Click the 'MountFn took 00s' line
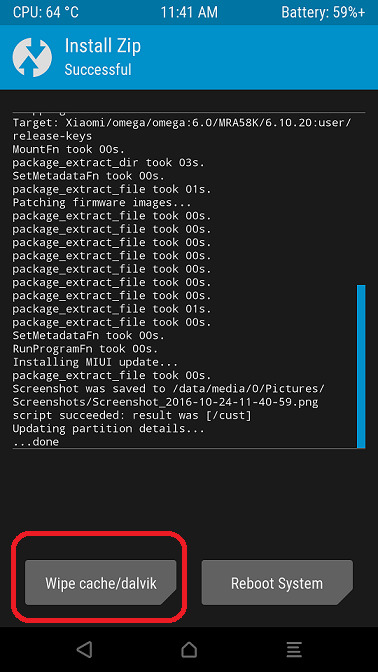This screenshot has width=378, height=672. (x=68, y=150)
